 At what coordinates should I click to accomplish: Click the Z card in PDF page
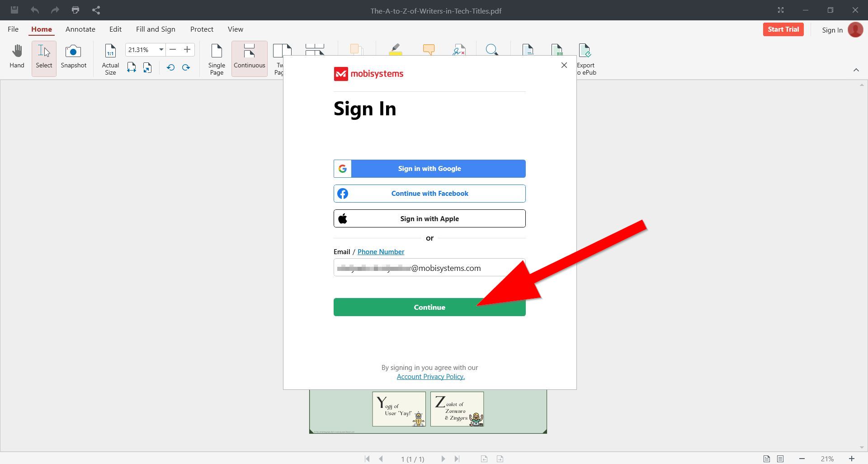pyautogui.click(x=457, y=409)
